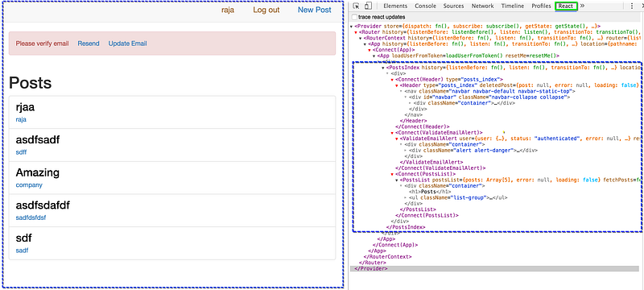Open the New Post link
The width and height of the screenshot is (644, 290).
pos(315,10)
